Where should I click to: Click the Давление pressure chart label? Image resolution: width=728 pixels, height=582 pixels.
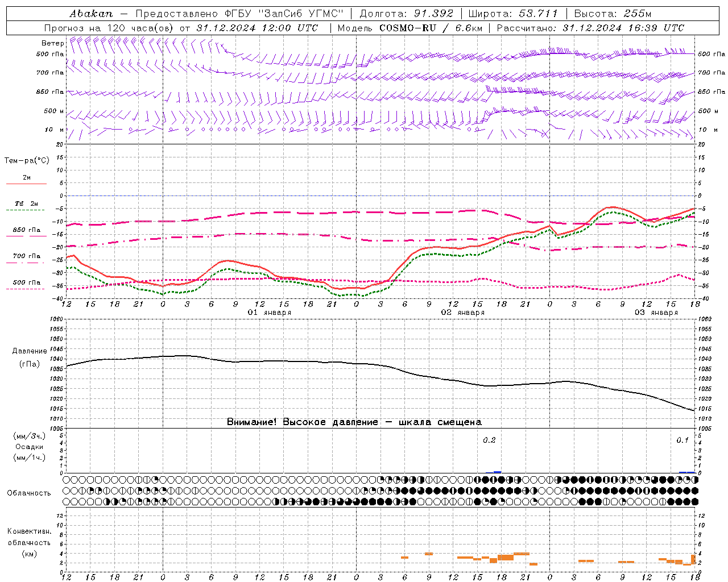[29, 351]
